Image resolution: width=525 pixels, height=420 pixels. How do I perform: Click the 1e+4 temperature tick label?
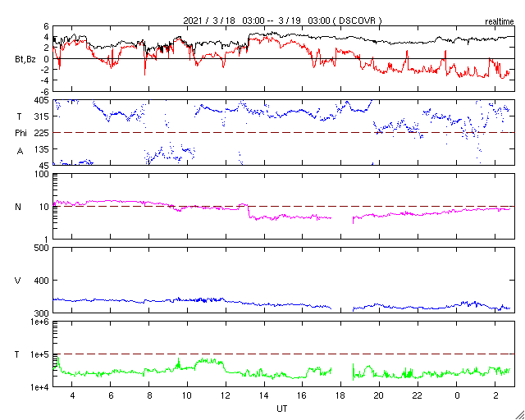pos(40,387)
